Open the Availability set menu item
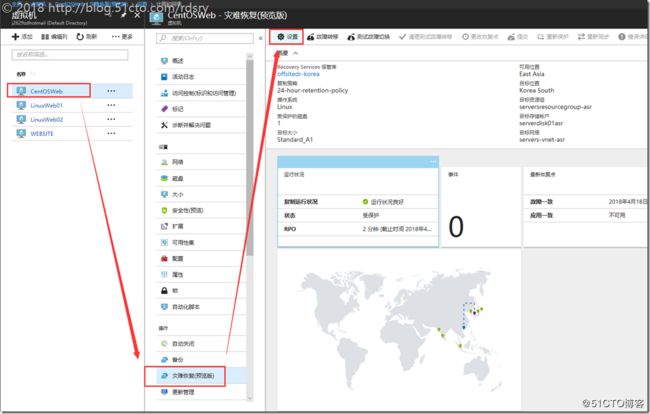 coord(201,242)
